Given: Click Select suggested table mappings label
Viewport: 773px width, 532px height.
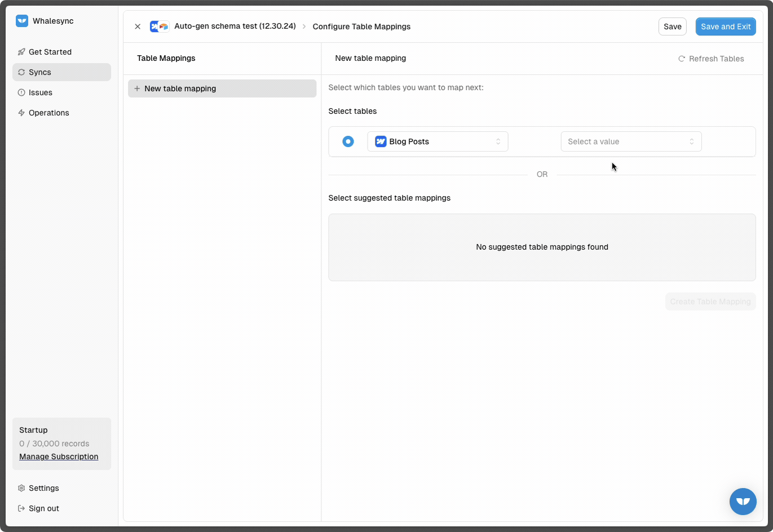Looking at the screenshot, I should click(x=390, y=198).
